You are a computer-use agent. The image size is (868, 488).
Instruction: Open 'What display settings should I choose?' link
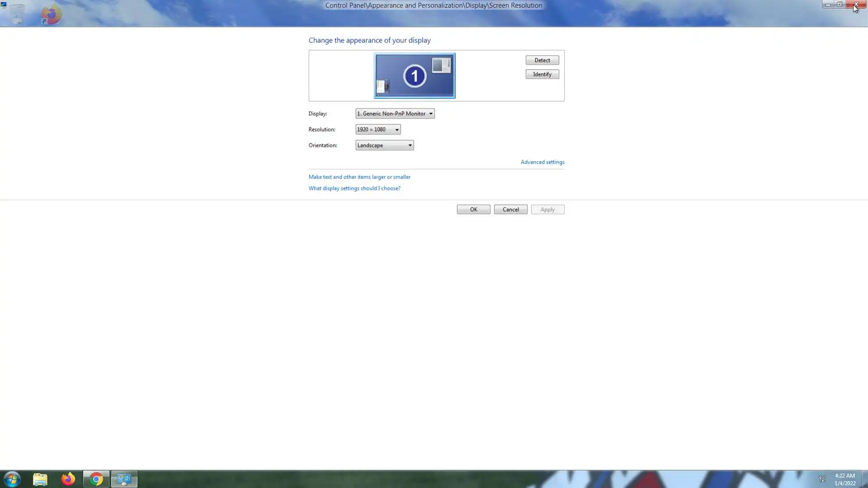354,188
